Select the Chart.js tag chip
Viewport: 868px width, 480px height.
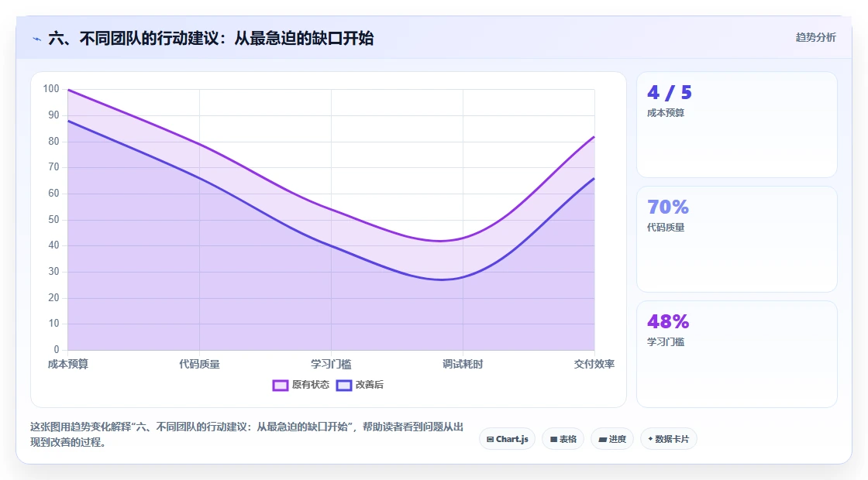pyautogui.click(x=507, y=439)
